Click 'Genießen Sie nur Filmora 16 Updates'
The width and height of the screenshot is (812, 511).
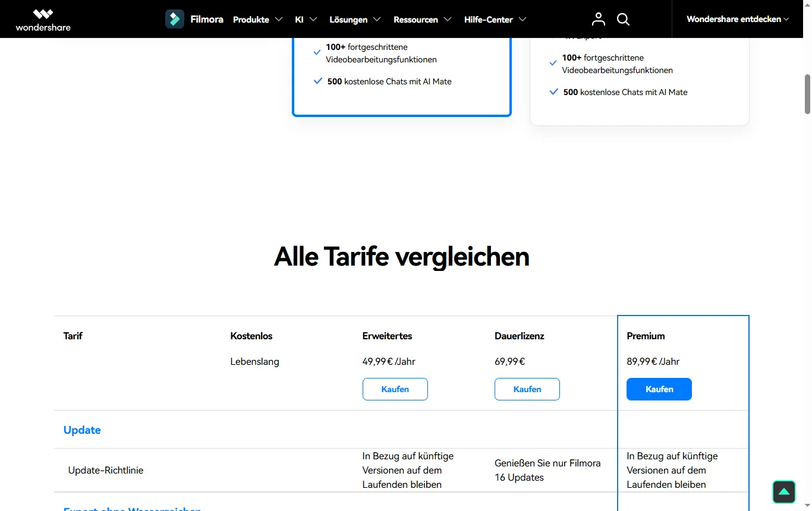(x=547, y=470)
